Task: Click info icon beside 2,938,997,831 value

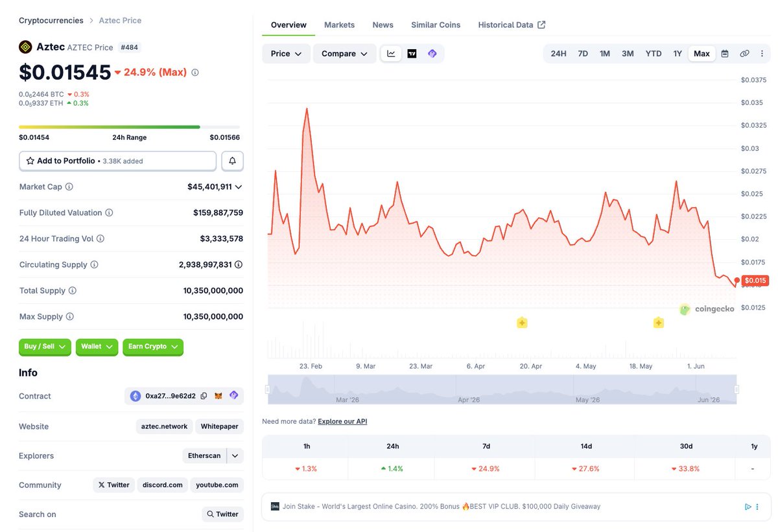Action: [239, 264]
